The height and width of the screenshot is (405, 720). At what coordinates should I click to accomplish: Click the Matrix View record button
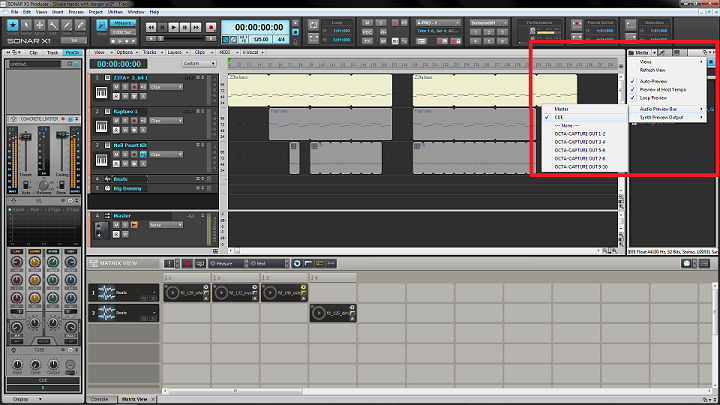[x=187, y=264]
